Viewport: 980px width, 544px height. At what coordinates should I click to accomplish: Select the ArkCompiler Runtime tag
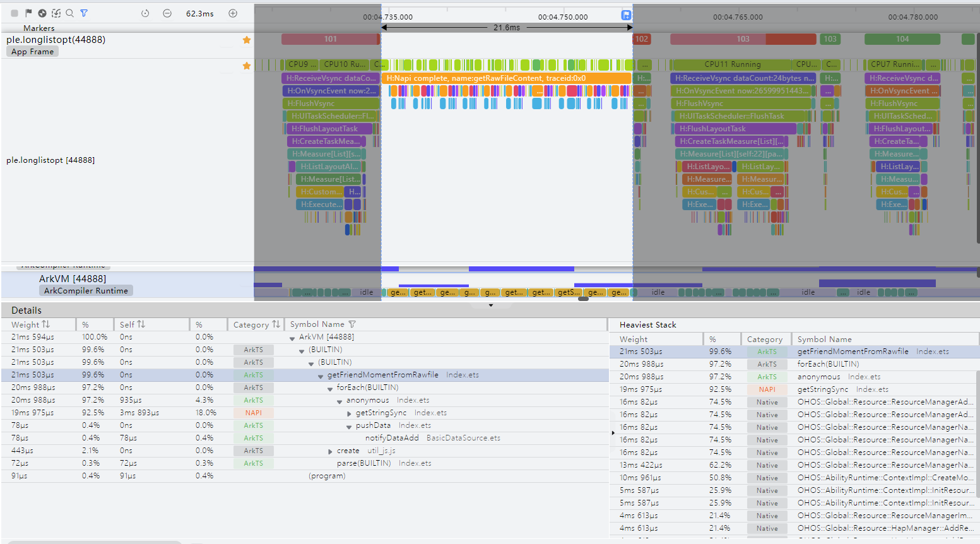pyautogui.click(x=86, y=290)
